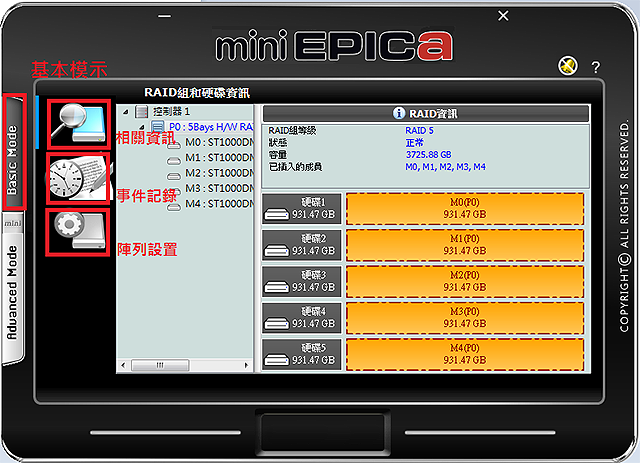Select the M2 : ST1000DM tree item
Image resolution: width=640 pixels, height=463 pixels.
pos(219,173)
